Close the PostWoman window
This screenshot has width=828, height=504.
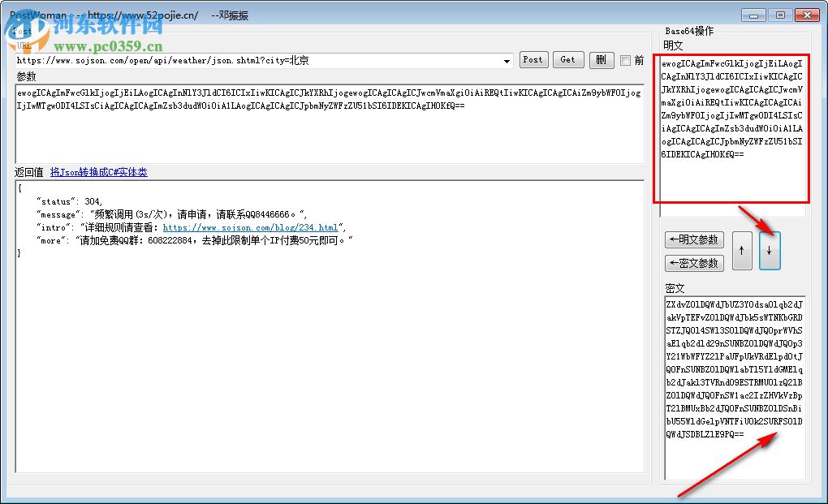808,15
